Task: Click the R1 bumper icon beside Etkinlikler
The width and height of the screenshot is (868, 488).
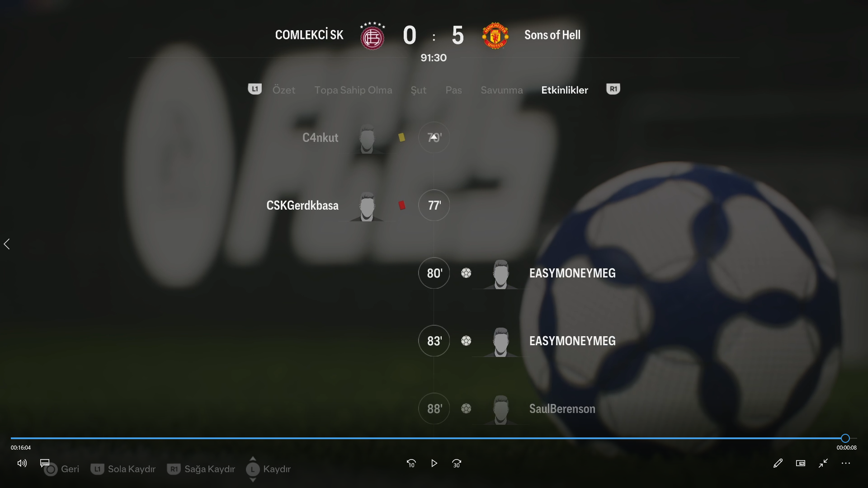Action: (x=613, y=89)
